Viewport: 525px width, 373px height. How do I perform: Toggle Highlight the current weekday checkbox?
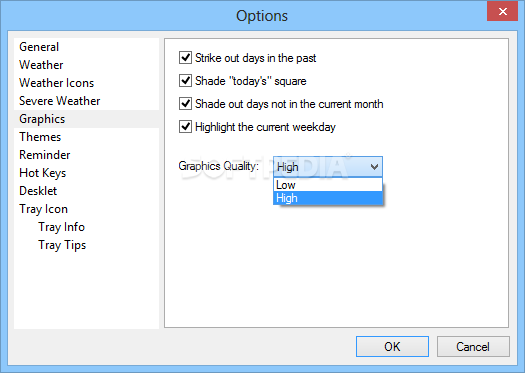(185, 127)
